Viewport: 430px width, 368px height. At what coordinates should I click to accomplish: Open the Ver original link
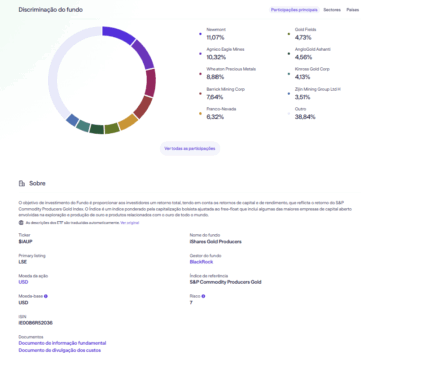click(x=130, y=223)
